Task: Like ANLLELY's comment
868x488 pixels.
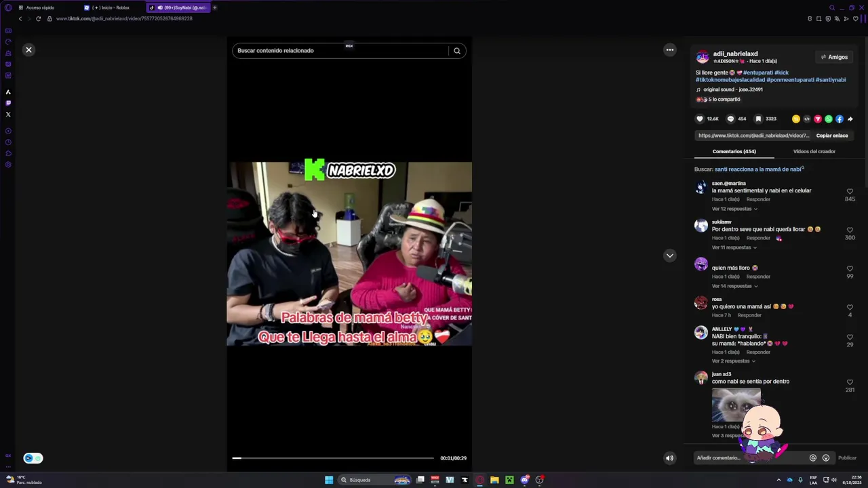Action: click(x=850, y=338)
